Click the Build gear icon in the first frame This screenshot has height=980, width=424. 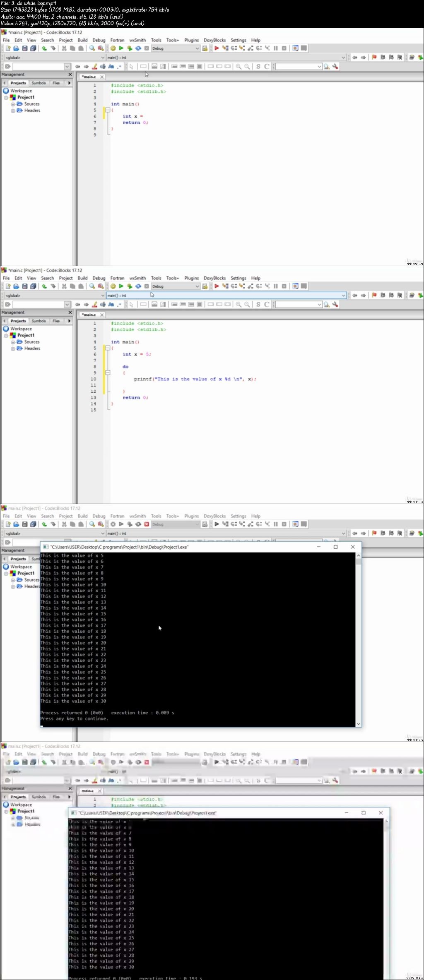tap(113, 48)
